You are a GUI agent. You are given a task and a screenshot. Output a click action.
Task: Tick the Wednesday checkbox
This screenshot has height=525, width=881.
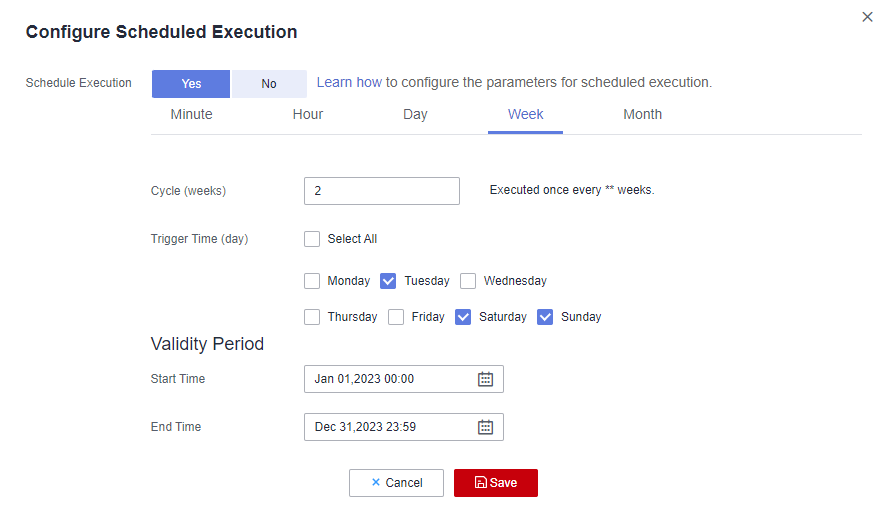[x=468, y=281]
